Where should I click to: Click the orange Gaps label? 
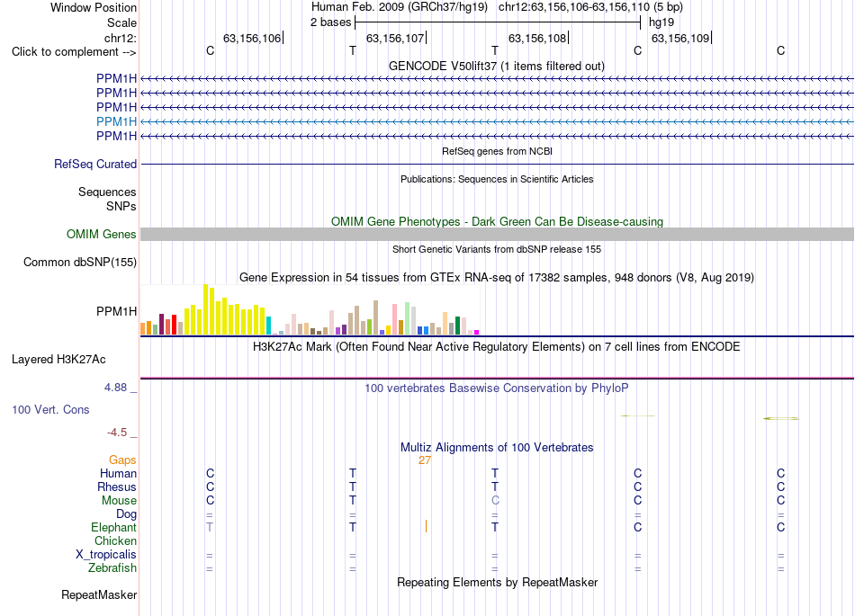(122, 460)
